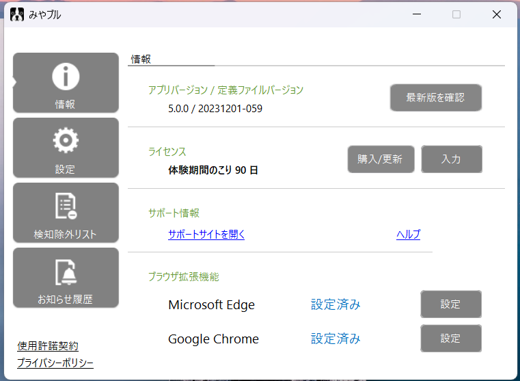Open the gear icon for 設定
Viewport: 520px width, 381px height.
(x=66, y=140)
